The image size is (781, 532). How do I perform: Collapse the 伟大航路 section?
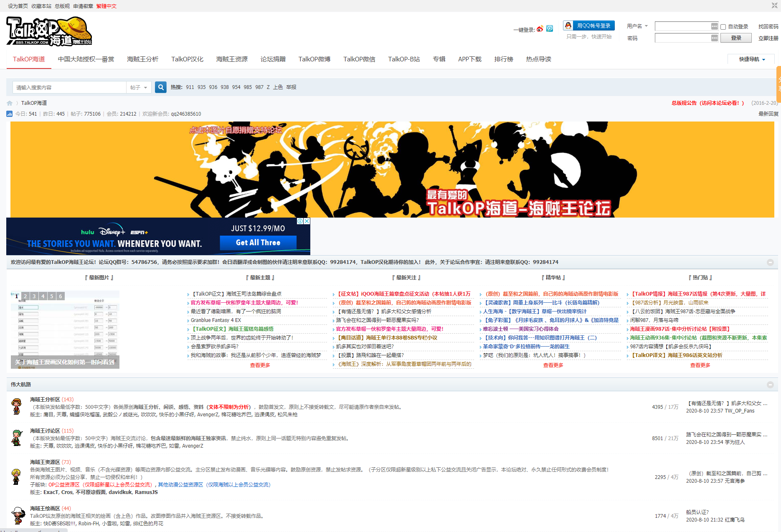770,385
